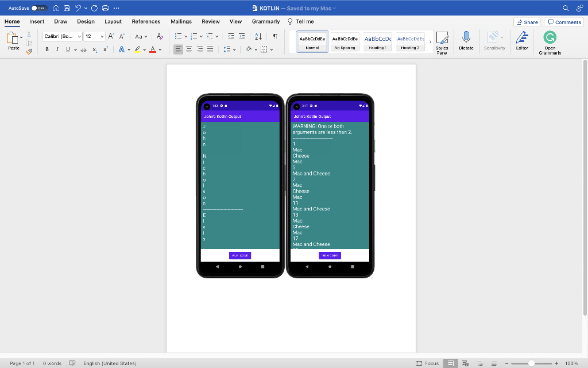This screenshot has width=588, height=368.
Task: Adjust the zoom slider
Action: (532, 363)
